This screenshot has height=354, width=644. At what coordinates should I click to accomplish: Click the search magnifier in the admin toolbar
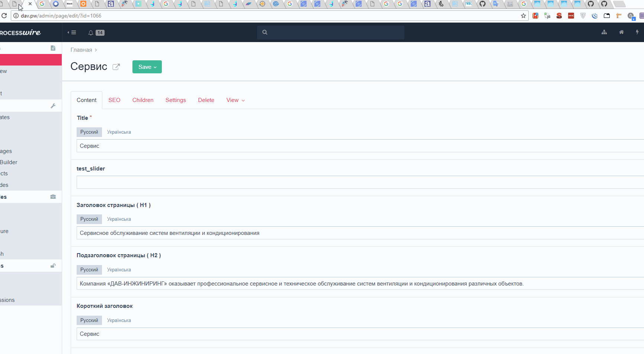265,32
